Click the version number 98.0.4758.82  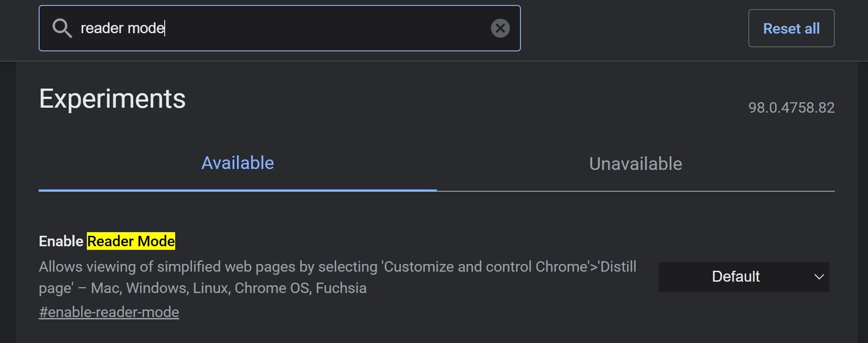pyautogui.click(x=791, y=108)
